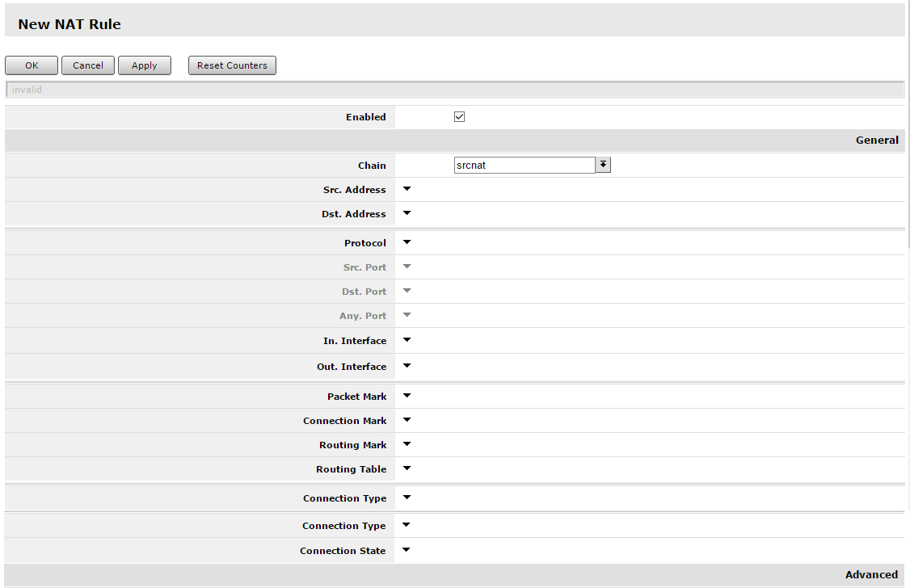Expand the Routing Table options
The height and width of the screenshot is (588, 910).
(406, 468)
